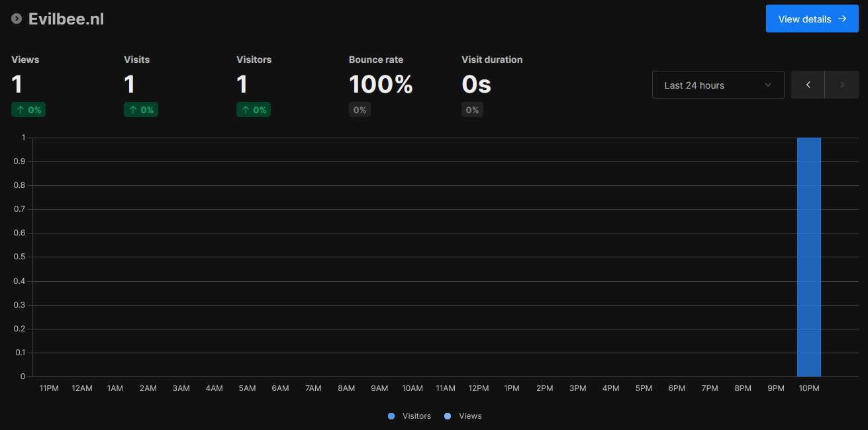
Task: Open the Last 24 hours dropdown
Action: tap(718, 85)
